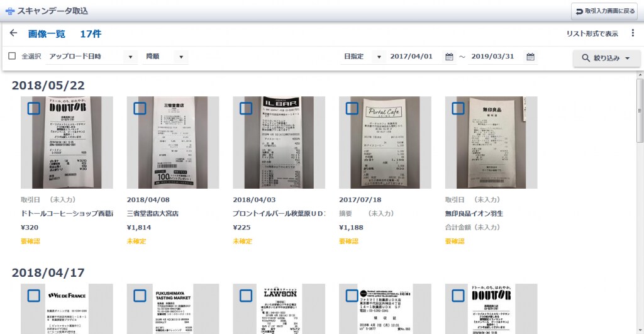Click the scrollbar up arrow
Screen dimensions: 644x334
pyautogui.click(x=640, y=75)
